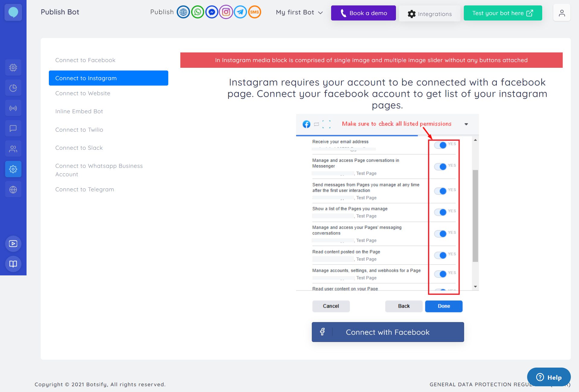The image size is (579, 392).
Task: Click the Connect with Facebook button
Action: [x=387, y=332]
